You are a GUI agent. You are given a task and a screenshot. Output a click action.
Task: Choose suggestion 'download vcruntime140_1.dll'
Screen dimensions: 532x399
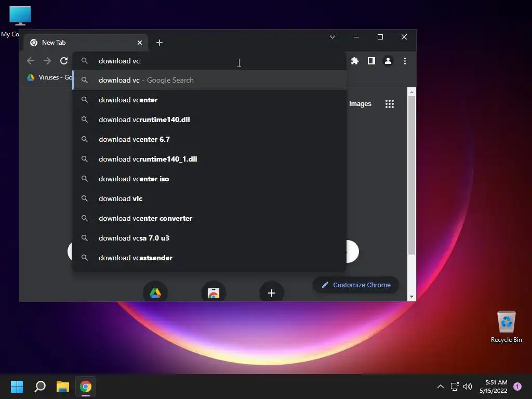click(x=210, y=159)
